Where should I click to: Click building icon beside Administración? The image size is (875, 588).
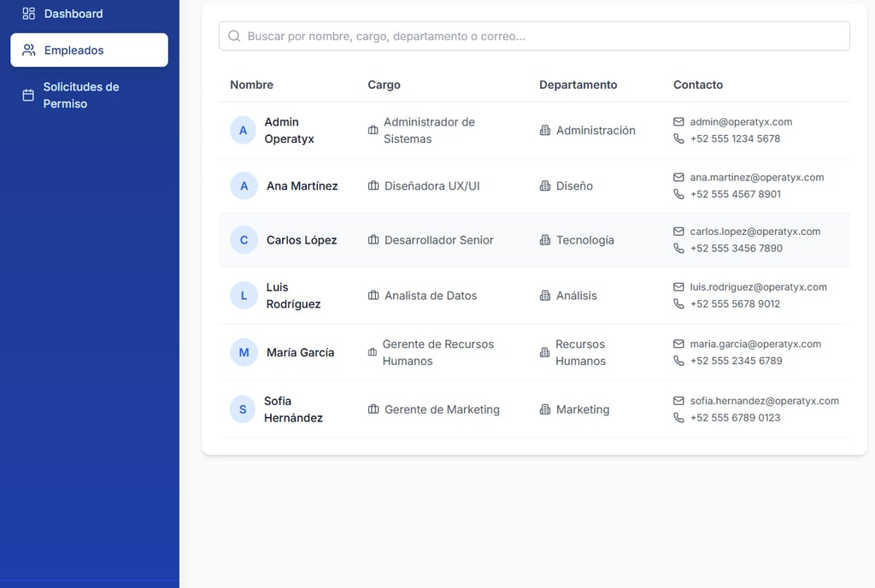click(x=545, y=131)
